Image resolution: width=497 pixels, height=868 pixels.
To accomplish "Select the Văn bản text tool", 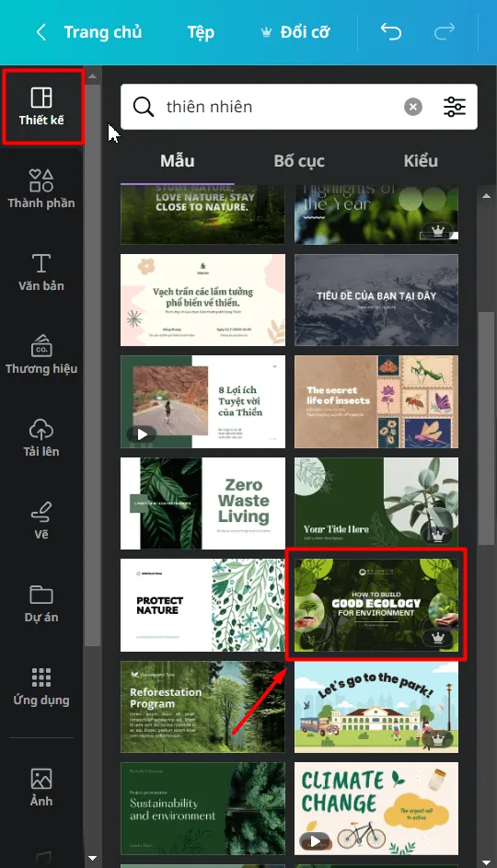I will pyautogui.click(x=41, y=272).
